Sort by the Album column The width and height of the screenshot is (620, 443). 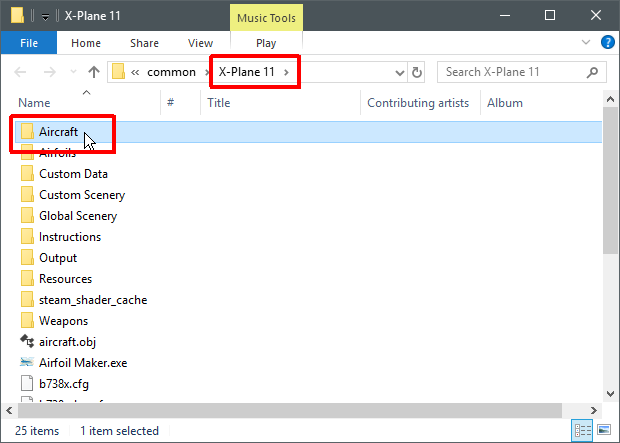505,103
